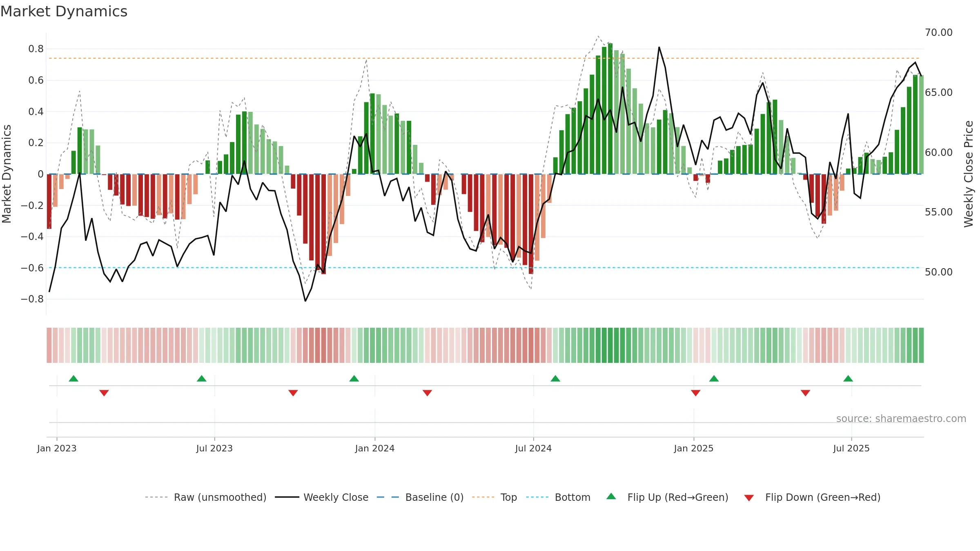
Task: Click the Jul 2024 x-axis label
Action: [533, 448]
